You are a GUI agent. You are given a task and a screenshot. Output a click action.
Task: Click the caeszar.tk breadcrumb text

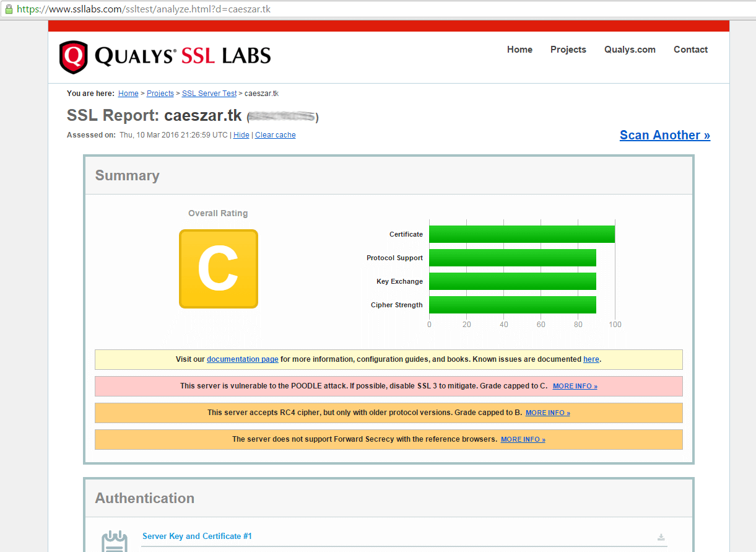[261, 94]
